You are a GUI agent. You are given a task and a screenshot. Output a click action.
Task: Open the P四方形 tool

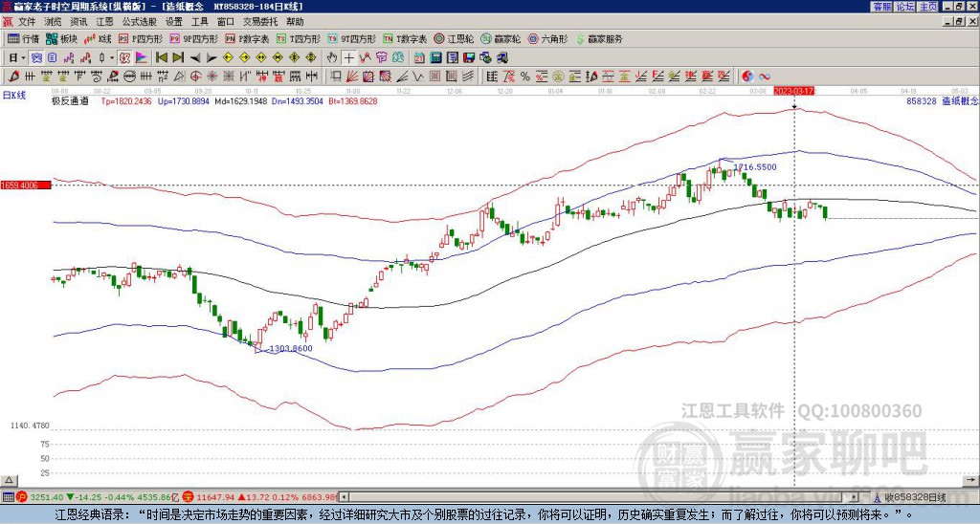pos(141,38)
